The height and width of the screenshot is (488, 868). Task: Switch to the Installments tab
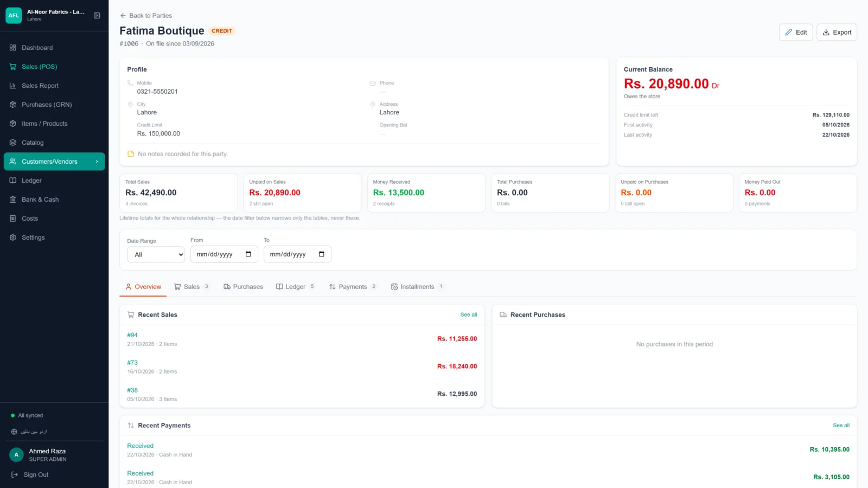click(417, 287)
